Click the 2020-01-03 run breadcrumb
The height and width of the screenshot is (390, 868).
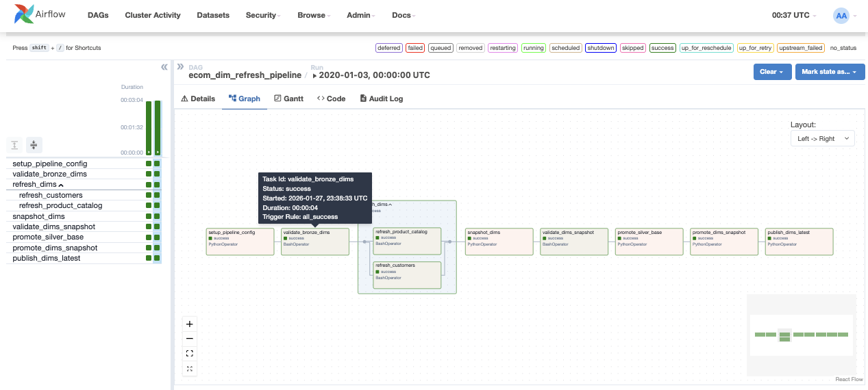[371, 75]
